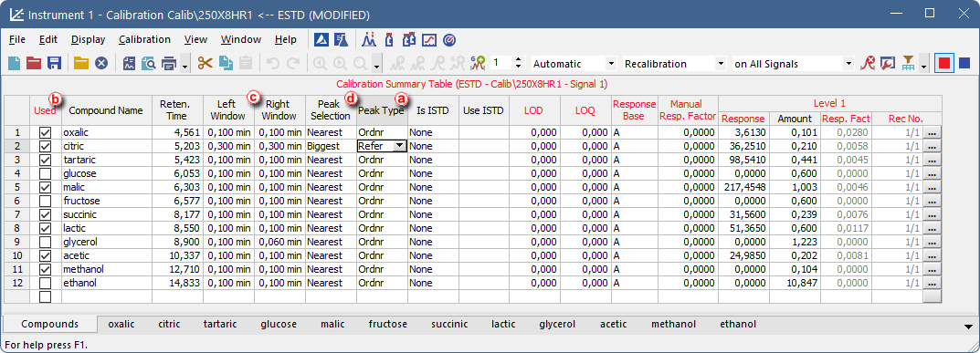This screenshot has width=980, height=353.
Task: Click the add global peak green plus icon
Action: click(x=478, y=63)
